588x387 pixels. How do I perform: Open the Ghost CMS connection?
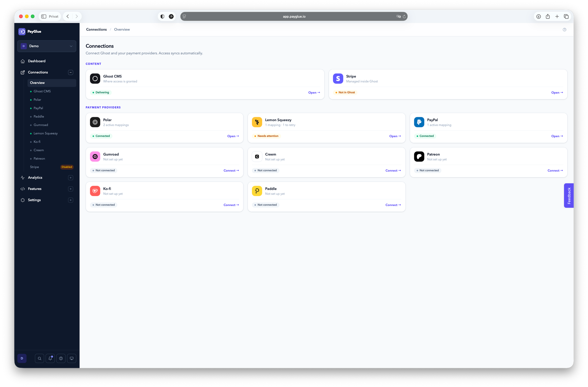(x=314, y=93)
